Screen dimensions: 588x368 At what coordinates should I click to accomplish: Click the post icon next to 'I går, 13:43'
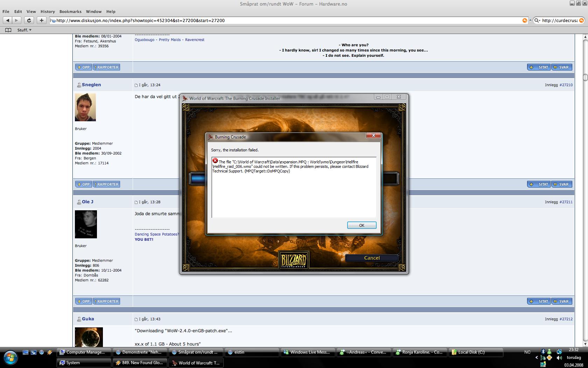click(136, 319)
